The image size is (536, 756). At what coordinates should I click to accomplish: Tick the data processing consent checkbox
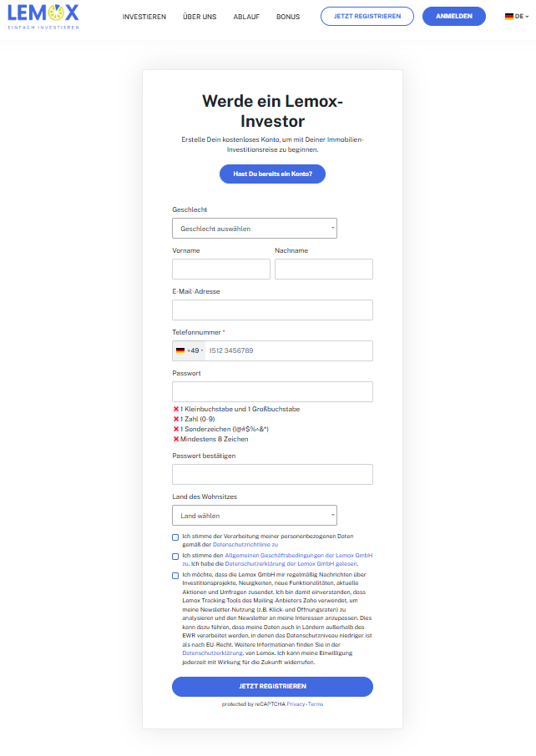point(175,537)
